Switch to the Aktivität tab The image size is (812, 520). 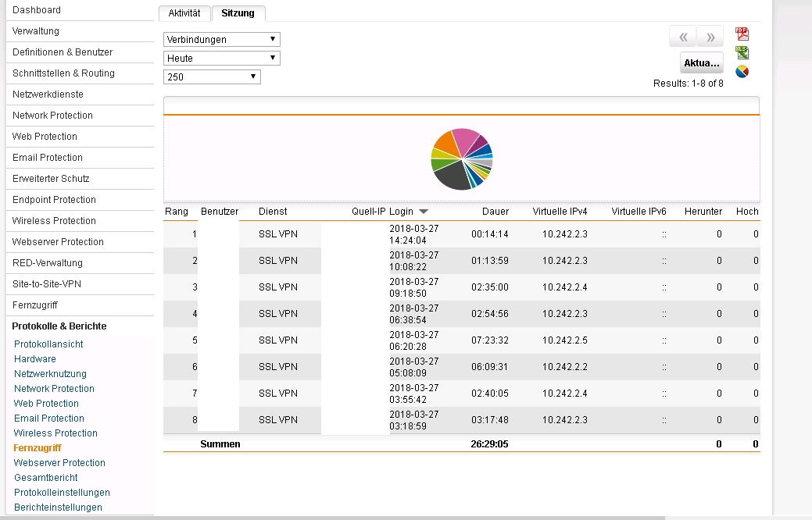coord(184,13)
